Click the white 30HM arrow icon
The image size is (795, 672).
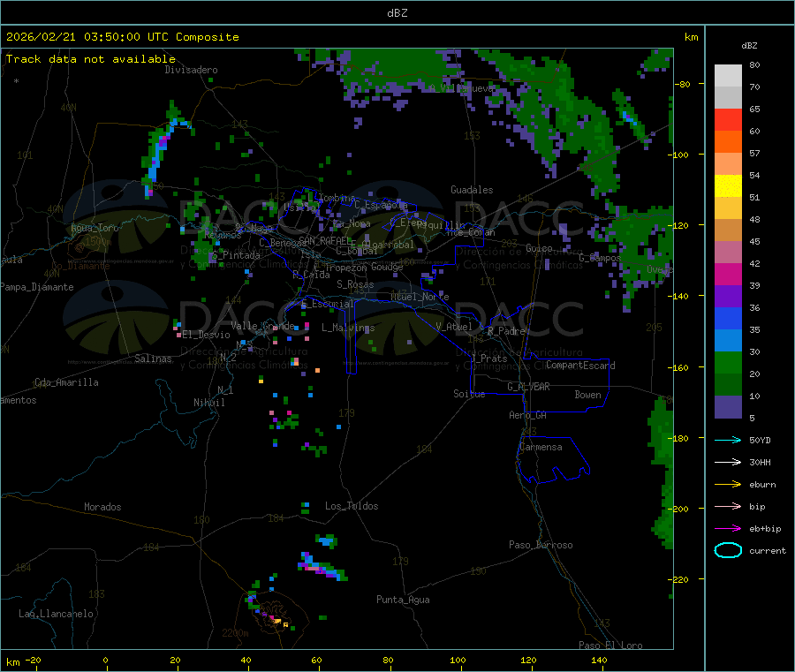coord(728,462)
